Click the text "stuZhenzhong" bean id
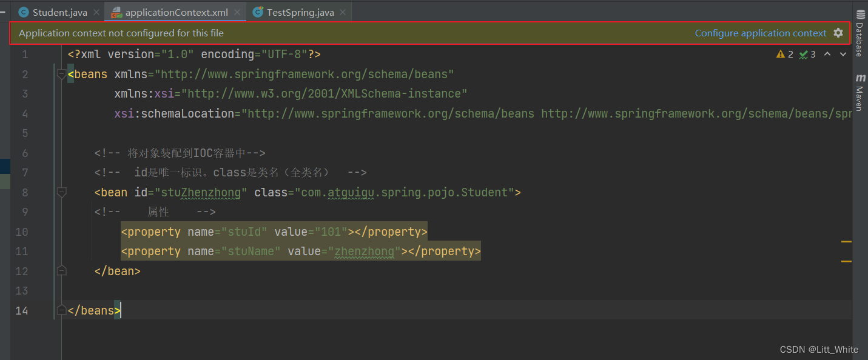 (x=201, y=193)
